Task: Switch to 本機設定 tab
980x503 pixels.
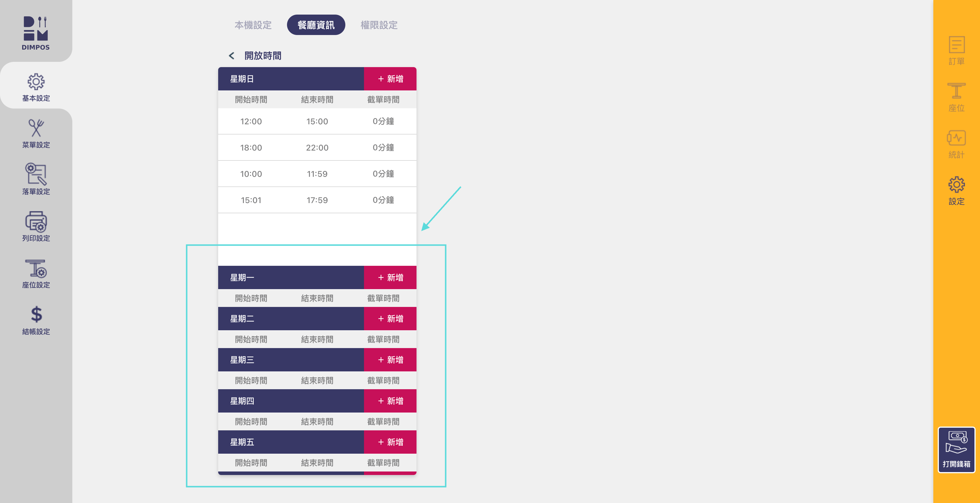Action: [253, 25]
